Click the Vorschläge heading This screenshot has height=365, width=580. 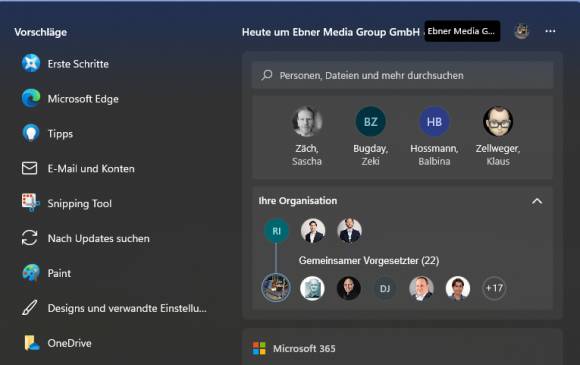click(41, 32)
